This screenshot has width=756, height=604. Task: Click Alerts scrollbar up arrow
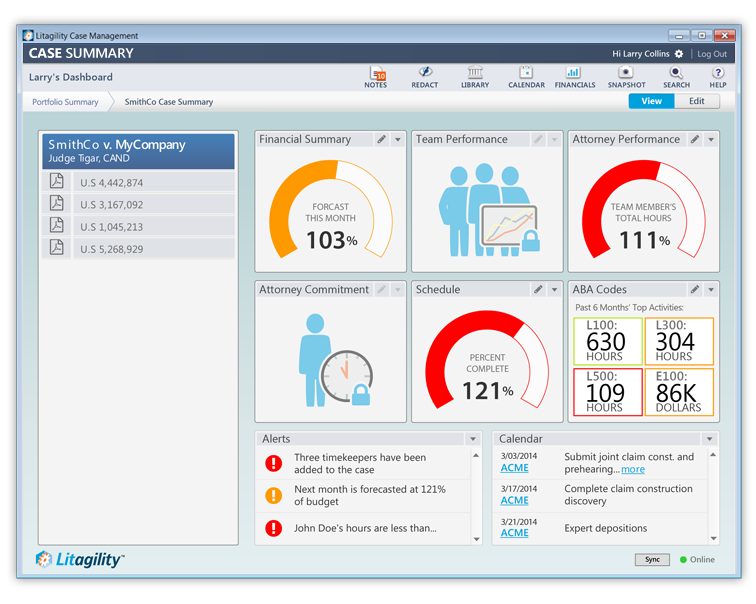point(476,455)
